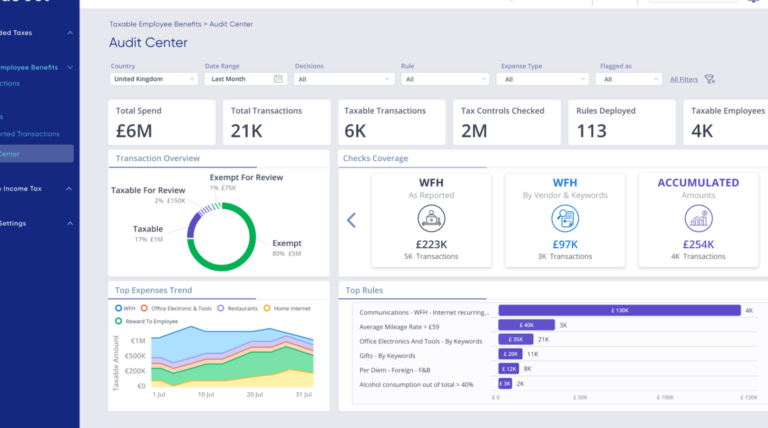Click the £12K Per Diem Foreign bar
Screen dimensions: 768x428
pyautogui.click(x=508, y=369)
